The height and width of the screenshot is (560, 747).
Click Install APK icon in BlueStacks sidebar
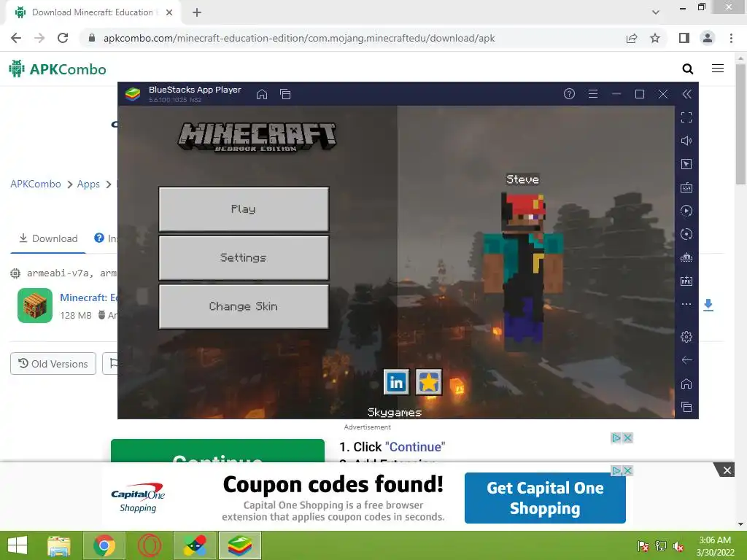(686, 281)
